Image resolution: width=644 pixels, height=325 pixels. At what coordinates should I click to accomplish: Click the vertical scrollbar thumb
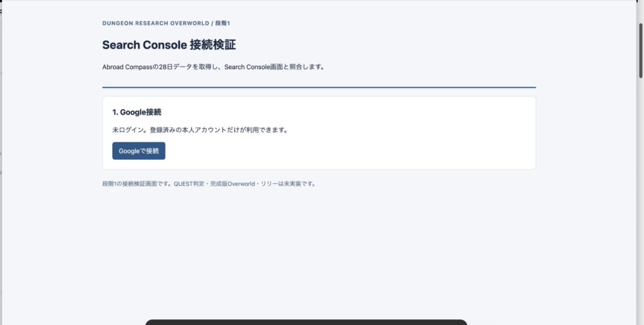640,50
